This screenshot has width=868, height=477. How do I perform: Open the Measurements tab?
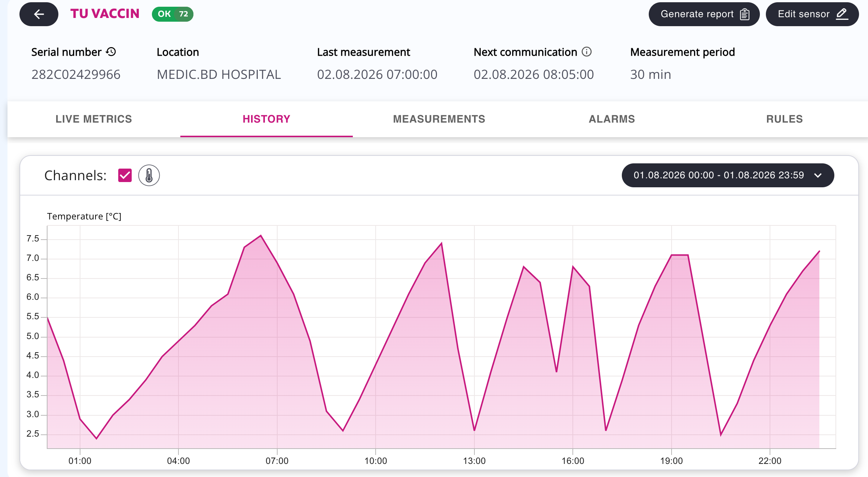coord(439,119)
